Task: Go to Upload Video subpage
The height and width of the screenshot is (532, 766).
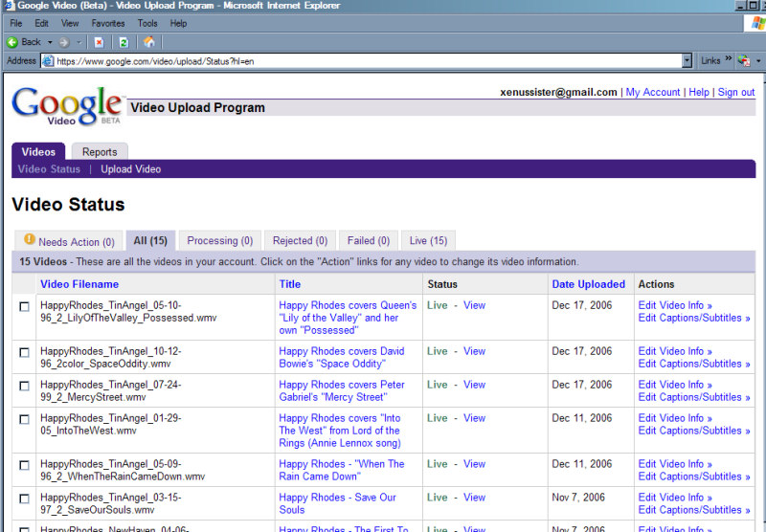Action: [x=131, y=169]
